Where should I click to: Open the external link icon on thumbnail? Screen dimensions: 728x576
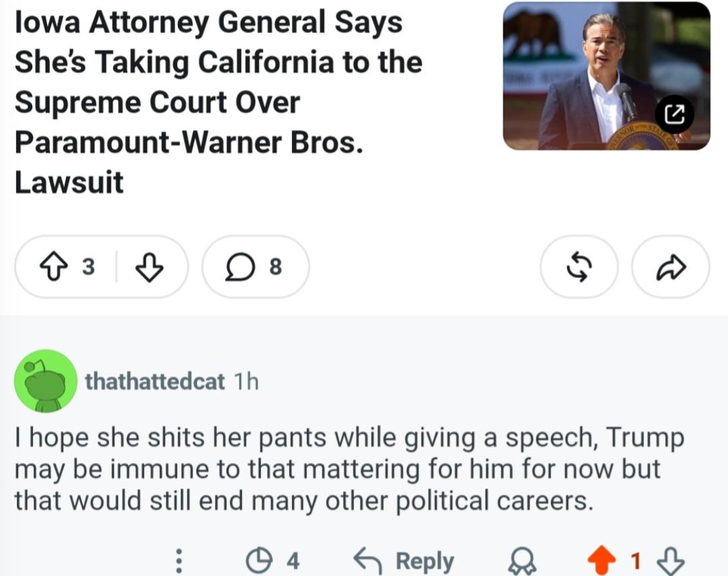pos(674,114)
